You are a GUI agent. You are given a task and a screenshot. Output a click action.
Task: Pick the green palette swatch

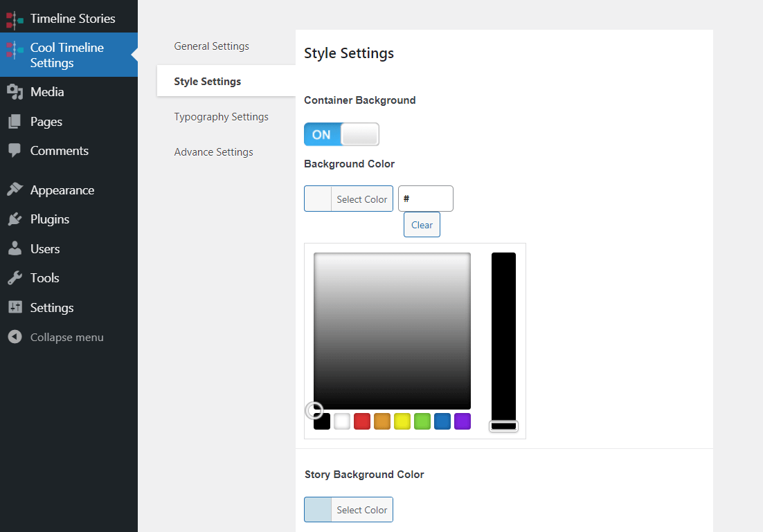422,421
